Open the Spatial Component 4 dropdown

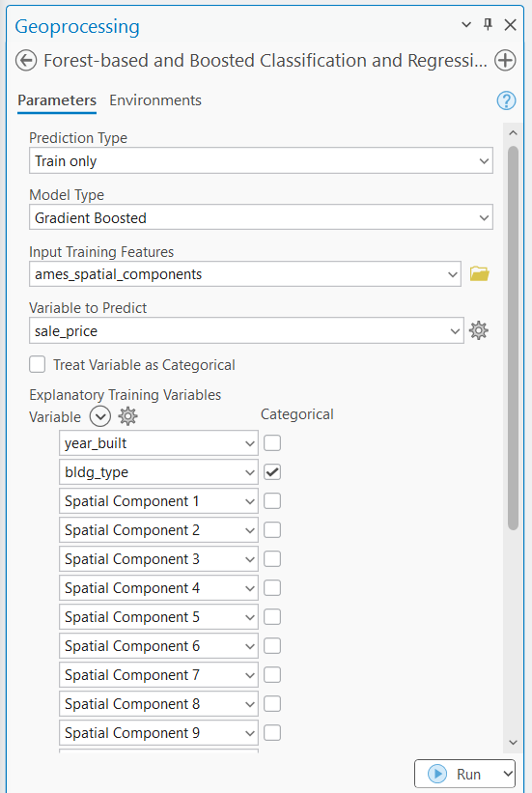tap(158, 588)
